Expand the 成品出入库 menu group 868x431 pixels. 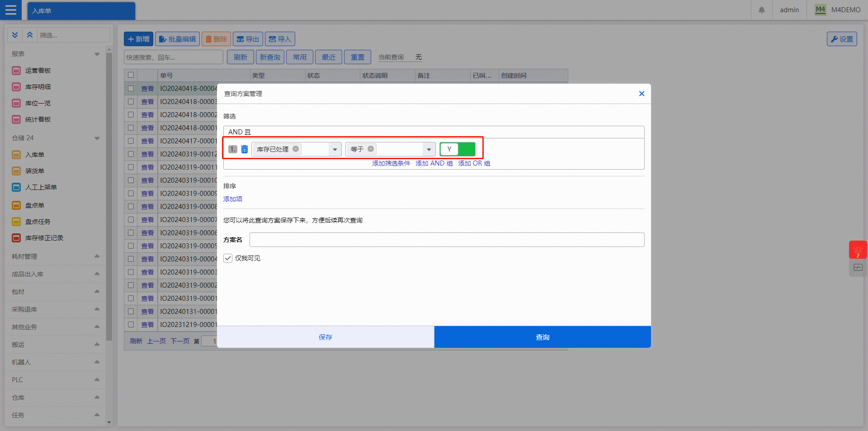click(97, 274)
